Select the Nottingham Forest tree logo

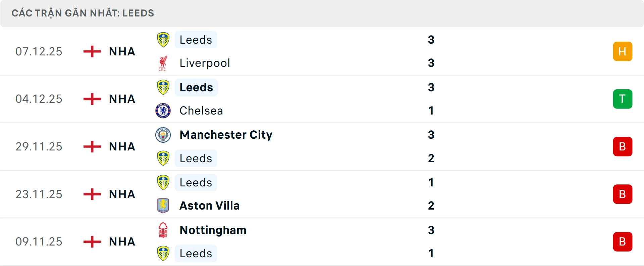pos(163,230)
